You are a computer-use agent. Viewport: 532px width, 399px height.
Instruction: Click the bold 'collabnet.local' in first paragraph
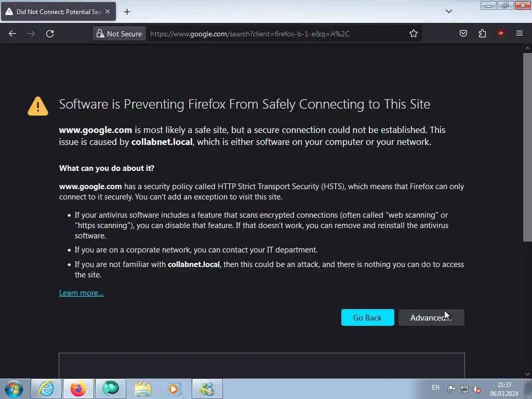[162, 142]
